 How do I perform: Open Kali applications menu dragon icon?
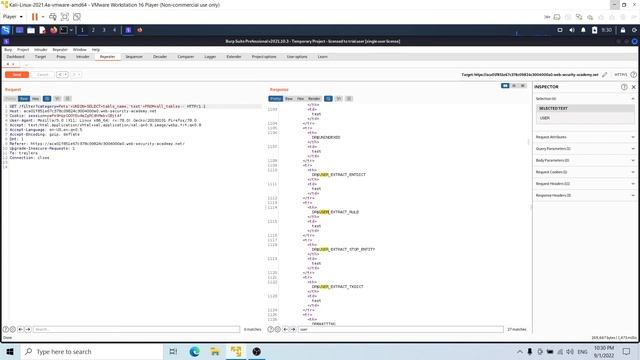click(x=6, y=30)
